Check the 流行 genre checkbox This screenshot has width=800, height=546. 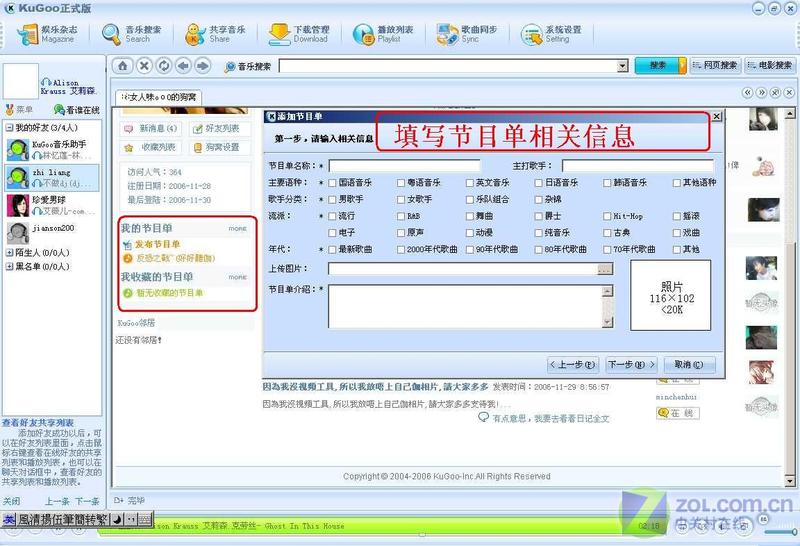332,216
